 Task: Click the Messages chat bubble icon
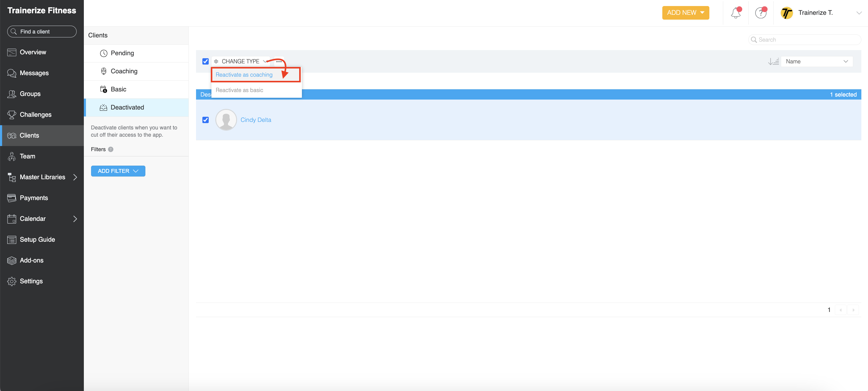(12, 73)
